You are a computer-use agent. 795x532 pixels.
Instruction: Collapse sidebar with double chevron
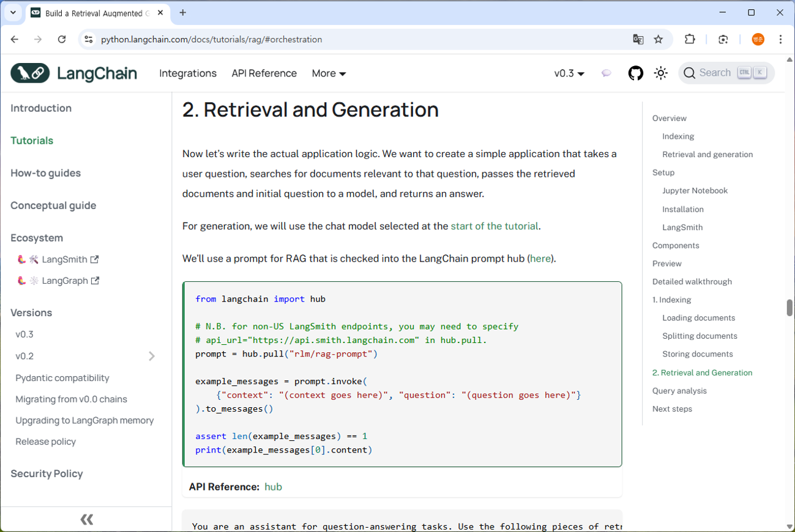pyautogui.click(x=86, y=520)
